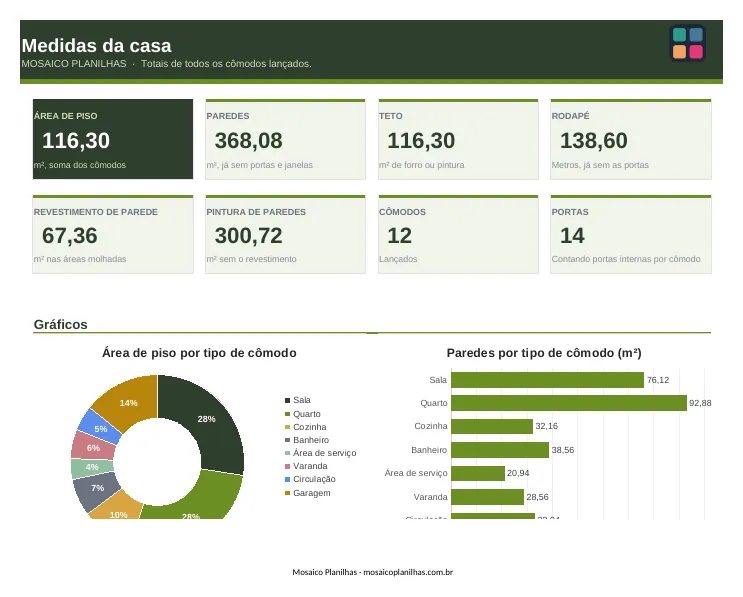
Task: Click the Garagem legend entry
Action: point(308,493)
